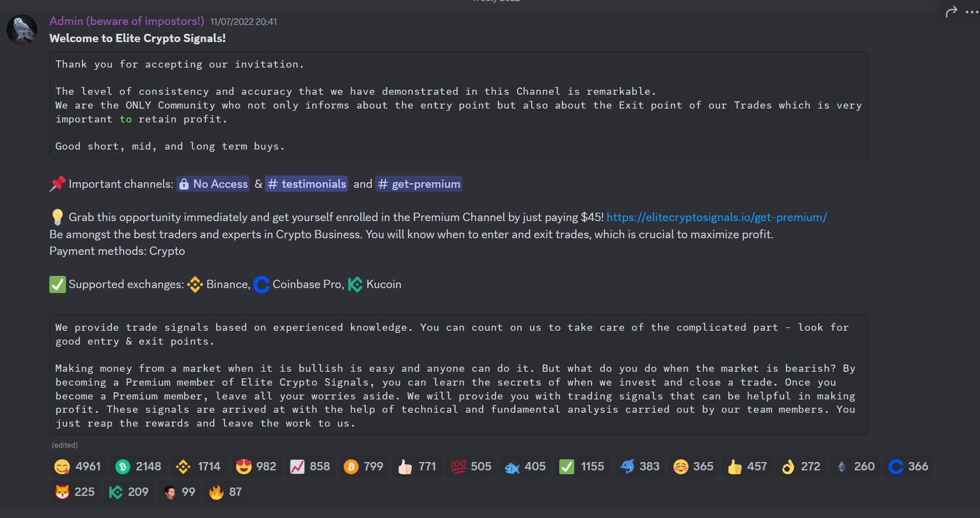Click the pushpin icon before "Important channels"
The height and width of the screenshot is (518, 980).
58,184
